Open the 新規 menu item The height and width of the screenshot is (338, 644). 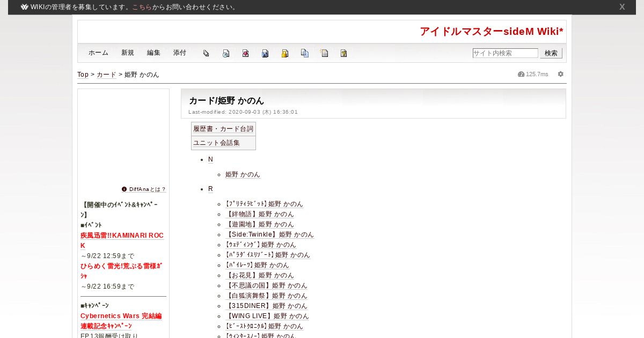pos(128,53)
